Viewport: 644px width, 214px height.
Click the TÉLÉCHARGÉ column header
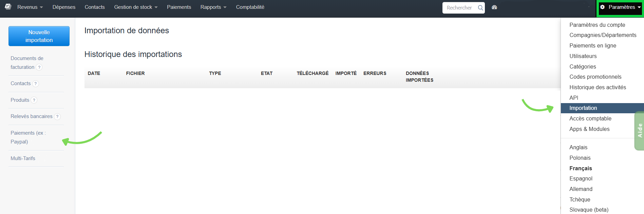(312, 73)
